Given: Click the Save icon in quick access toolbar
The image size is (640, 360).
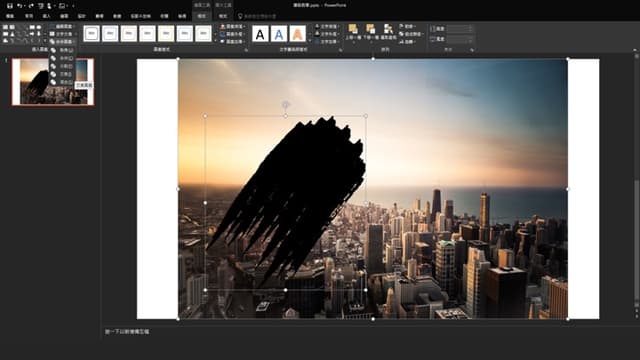Looking at the screenshot, I should tap(10, 6).
